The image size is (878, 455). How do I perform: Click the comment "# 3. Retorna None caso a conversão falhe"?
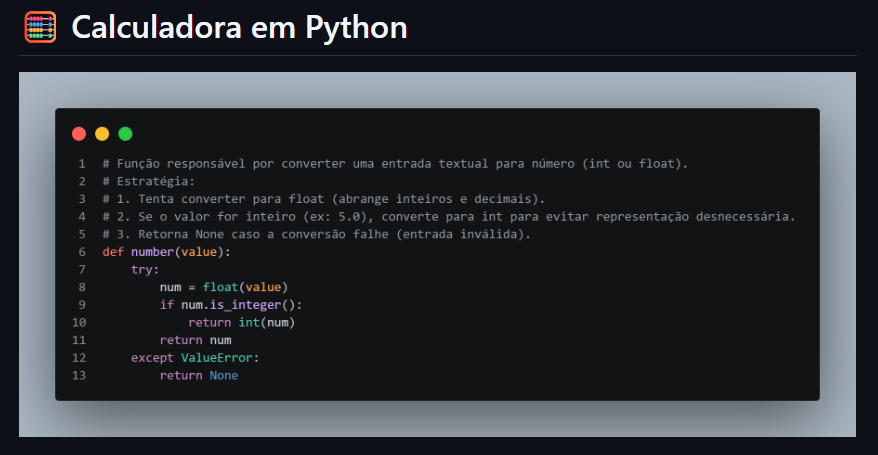pos(316,234)
